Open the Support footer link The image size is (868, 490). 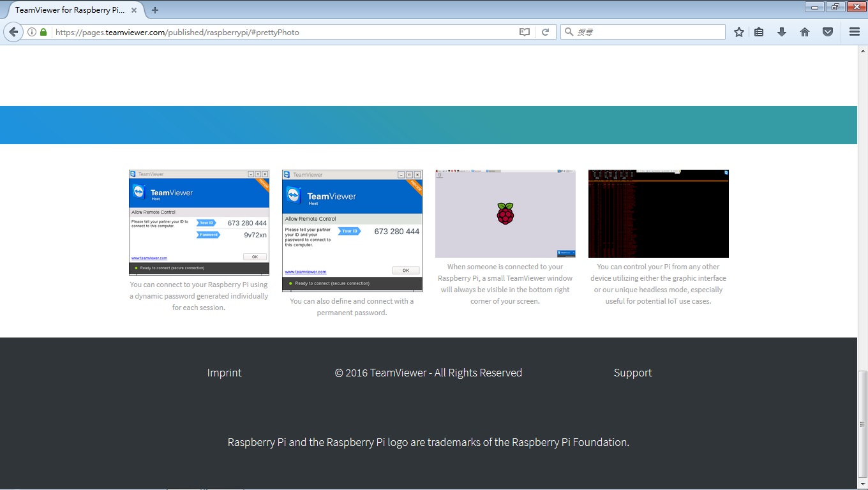pos(632,373)
